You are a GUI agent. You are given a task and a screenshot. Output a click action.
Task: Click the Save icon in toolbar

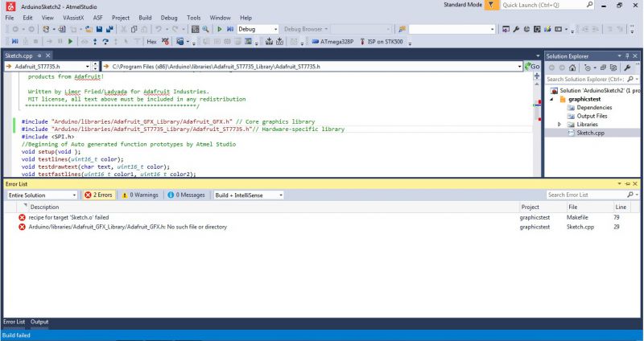pos(99,29)
